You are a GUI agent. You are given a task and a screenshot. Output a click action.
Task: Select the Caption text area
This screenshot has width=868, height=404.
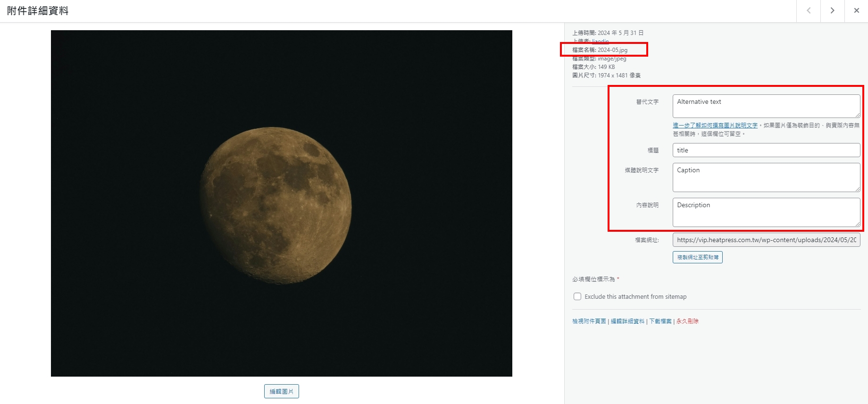766,177
